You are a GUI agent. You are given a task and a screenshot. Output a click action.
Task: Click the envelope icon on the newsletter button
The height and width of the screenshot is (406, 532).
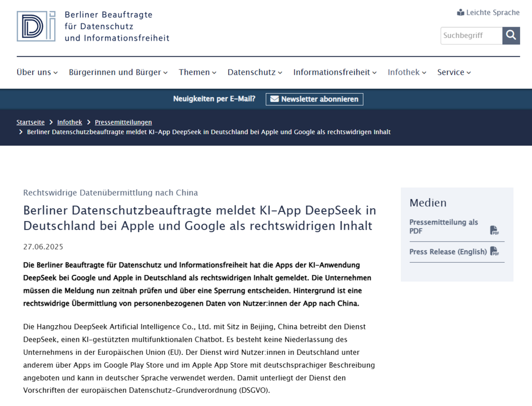[275, 99]
